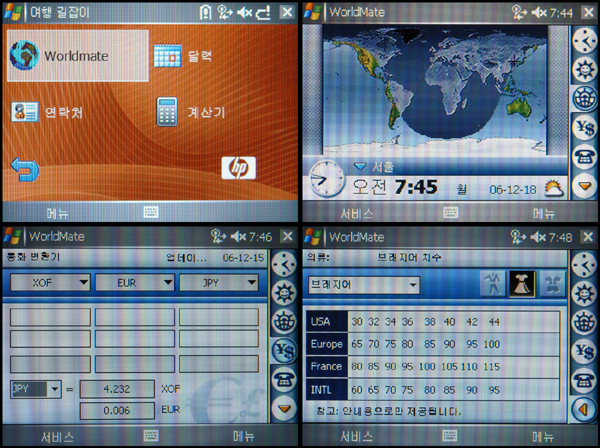The image size is (600, 448).
Task: Click the weather sun icon in clothing sizes sidebar
Action: (584, 293)
